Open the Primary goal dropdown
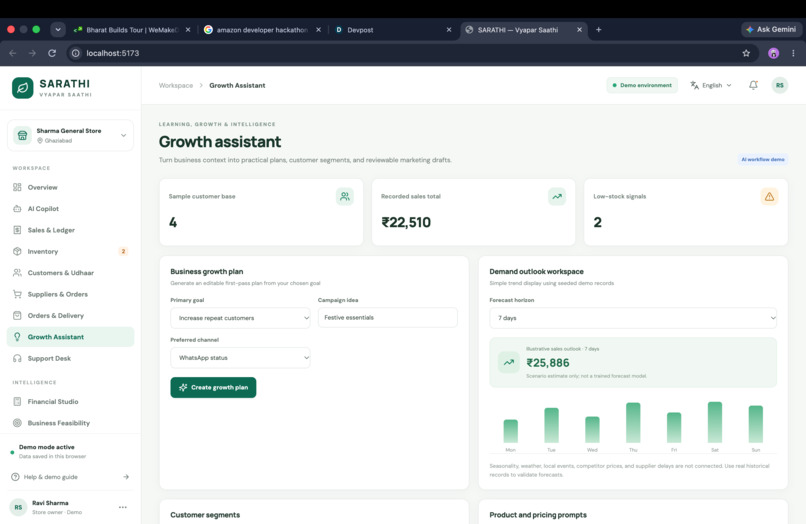Screen dimensions: 806x524 (240, 318)
